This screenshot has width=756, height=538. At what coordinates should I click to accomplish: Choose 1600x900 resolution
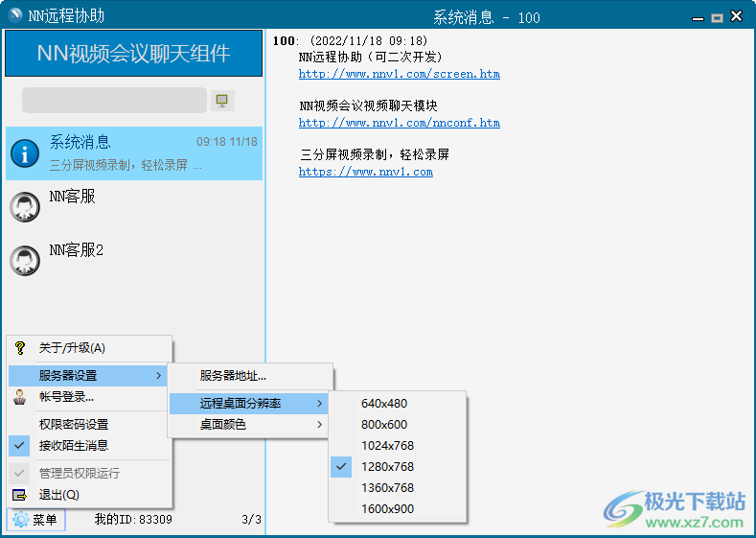(x=398, y=508)
